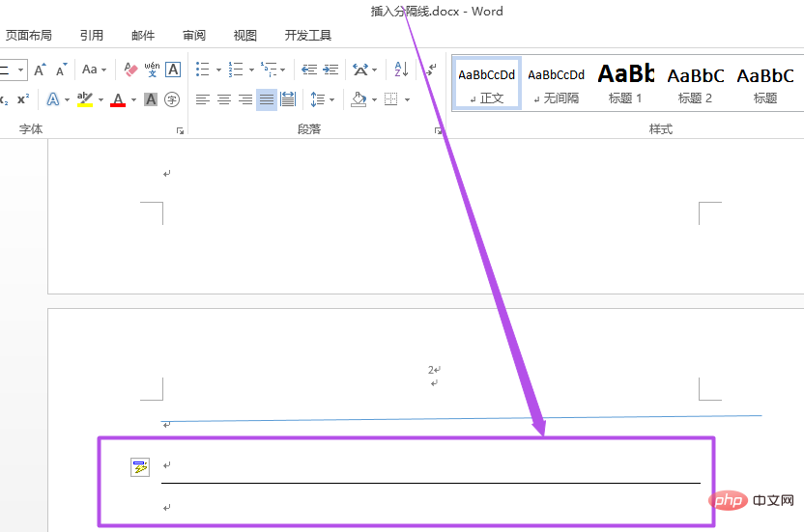Screen dimensions: 804x532
Task: Click the grow font size icon
Action: coord(40,70)
